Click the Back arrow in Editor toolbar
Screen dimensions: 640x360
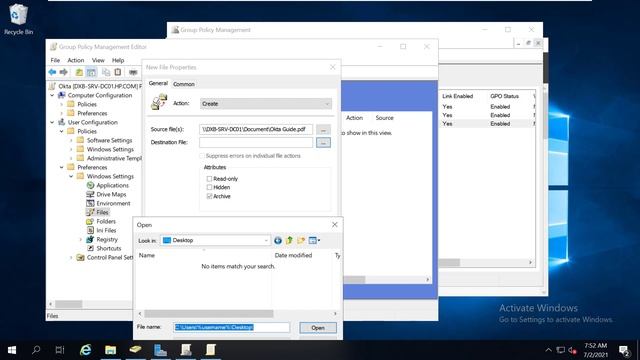point(52,72)
